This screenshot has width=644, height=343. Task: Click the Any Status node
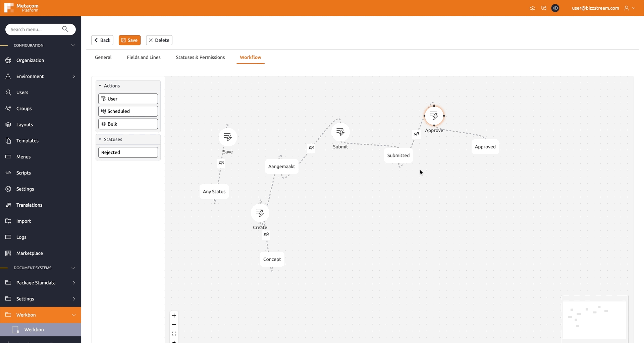(x=214, y=192)
